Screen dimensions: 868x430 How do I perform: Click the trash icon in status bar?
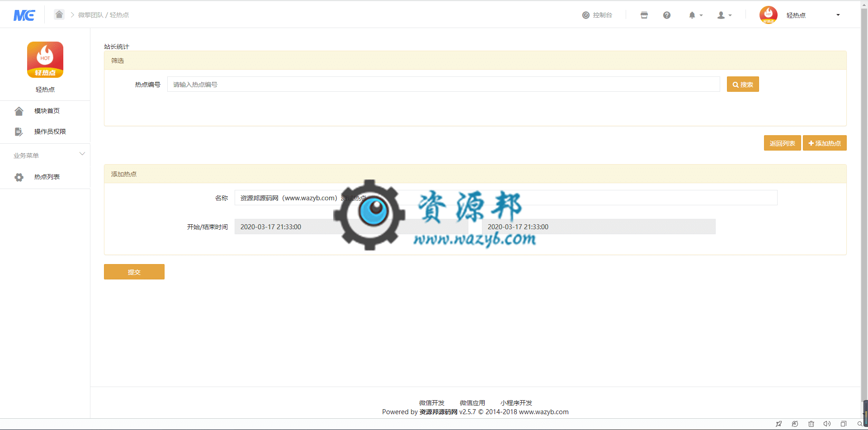point(811,424)
